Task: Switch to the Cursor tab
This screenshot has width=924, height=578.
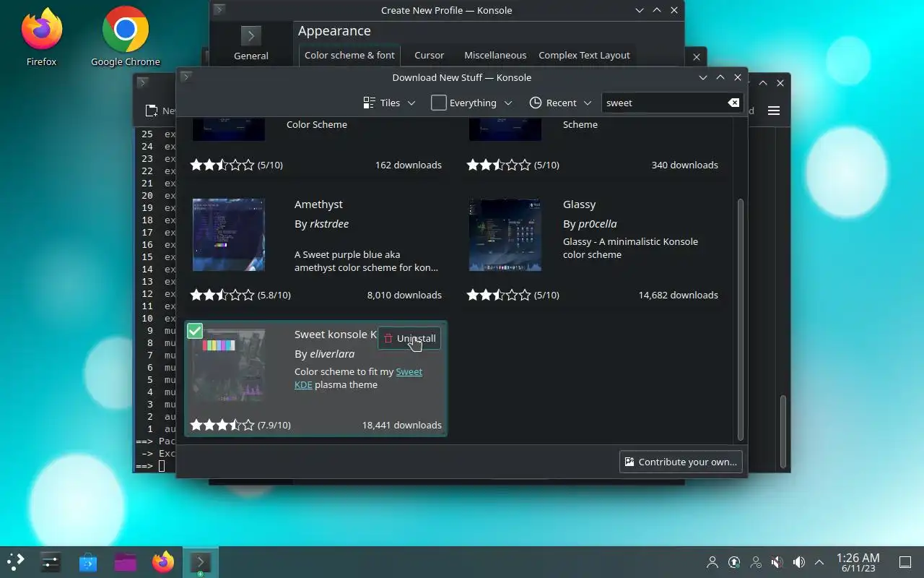Action: point(429,55)
